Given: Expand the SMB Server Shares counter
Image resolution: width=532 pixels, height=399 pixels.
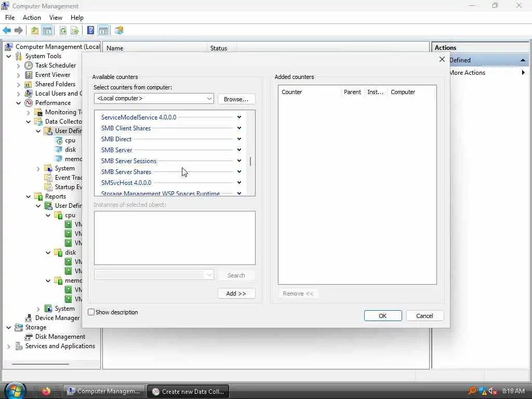Looking at the screenshot, I should coord(239,171).
